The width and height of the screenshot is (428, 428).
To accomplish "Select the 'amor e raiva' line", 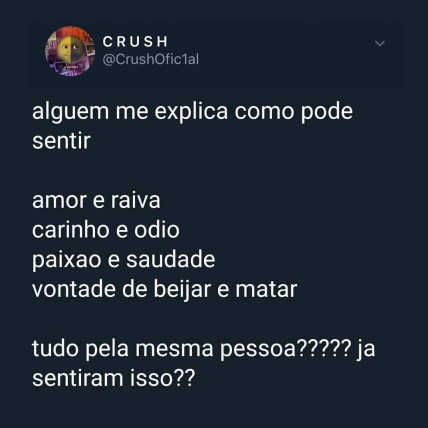I will tap(96, 201).
